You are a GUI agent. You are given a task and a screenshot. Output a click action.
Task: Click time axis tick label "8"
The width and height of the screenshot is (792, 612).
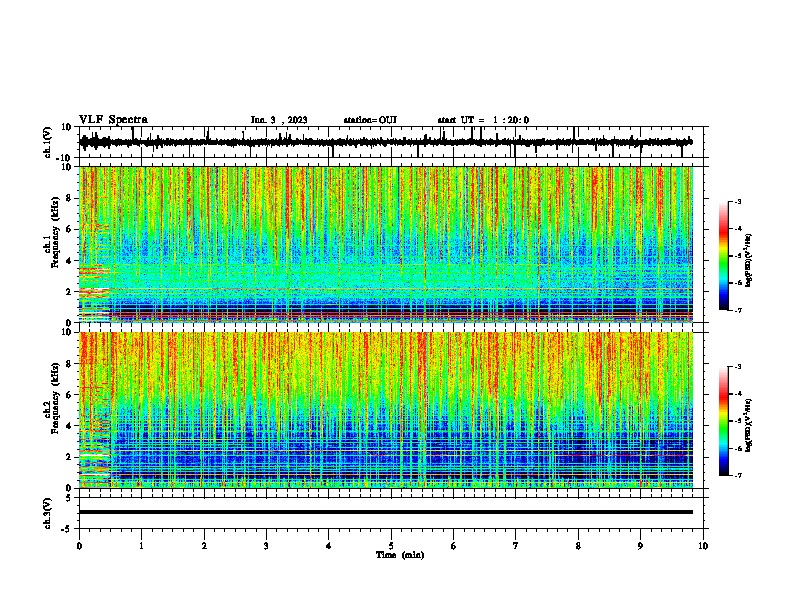(578, 546)
